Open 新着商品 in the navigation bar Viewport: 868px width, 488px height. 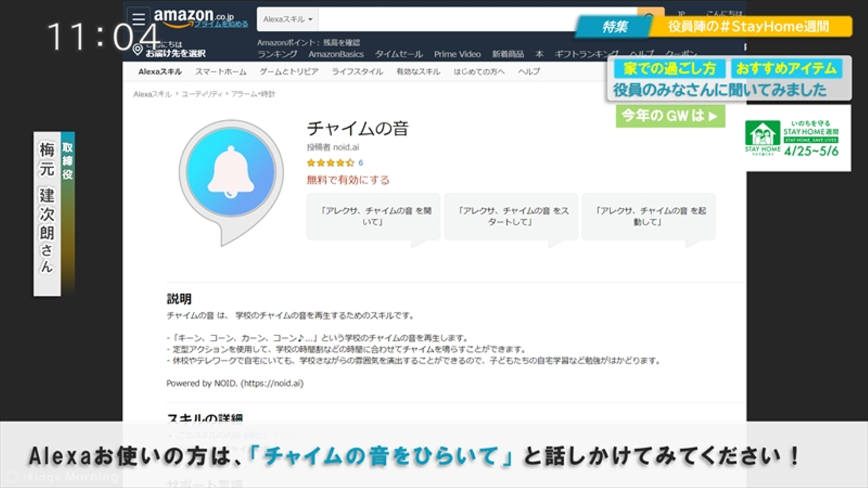[508, 54]
